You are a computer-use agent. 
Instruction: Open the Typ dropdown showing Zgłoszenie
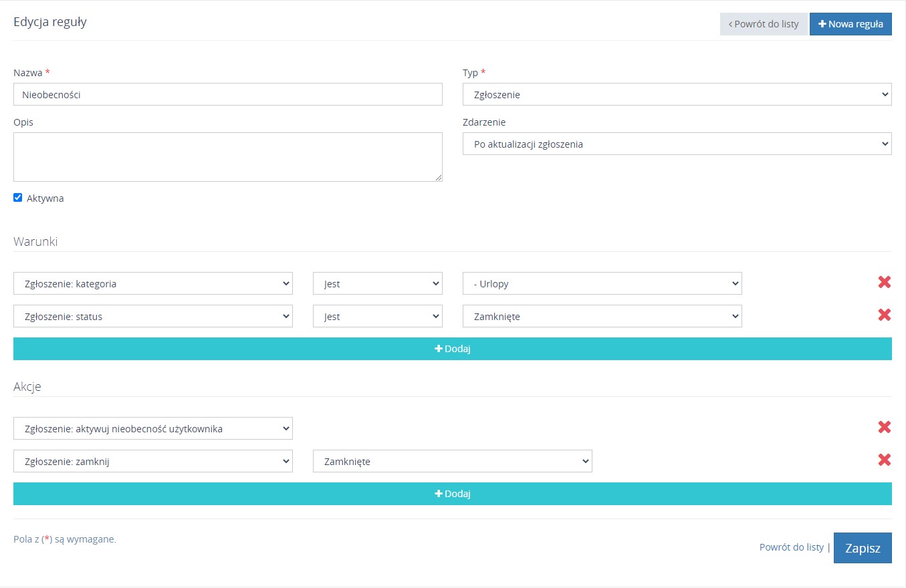pyautogui.click(x=677, y=95)
